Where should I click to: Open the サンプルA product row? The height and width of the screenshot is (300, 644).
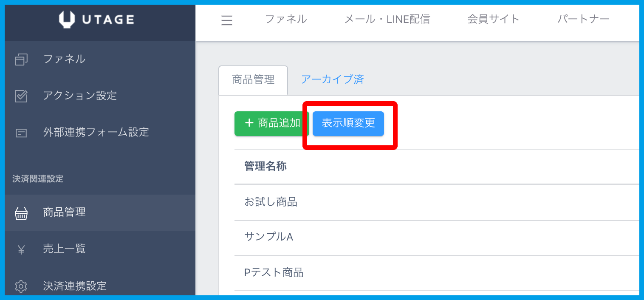pyautogui.click(x=268, y=237)
